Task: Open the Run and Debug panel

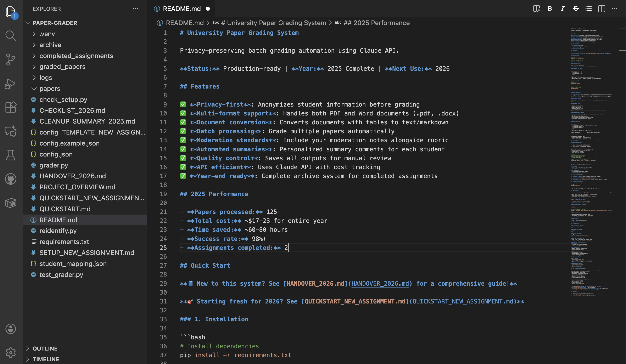Action: click(10, 84)
